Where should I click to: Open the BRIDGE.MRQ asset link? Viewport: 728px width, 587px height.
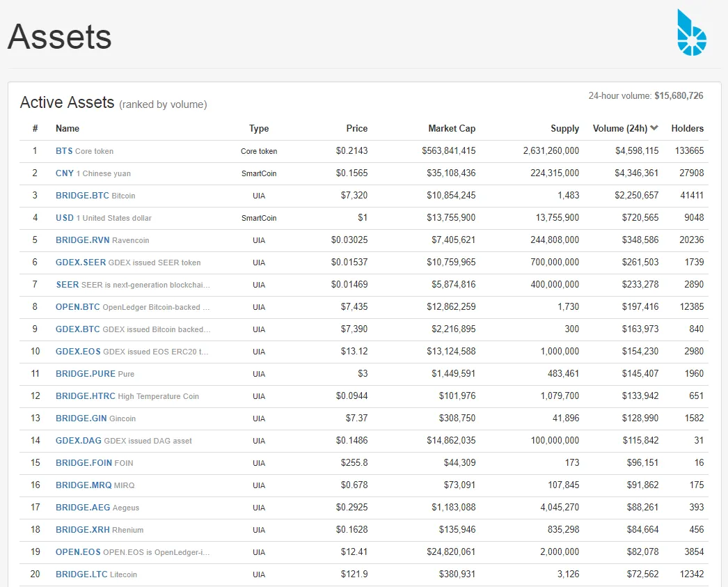84,485
